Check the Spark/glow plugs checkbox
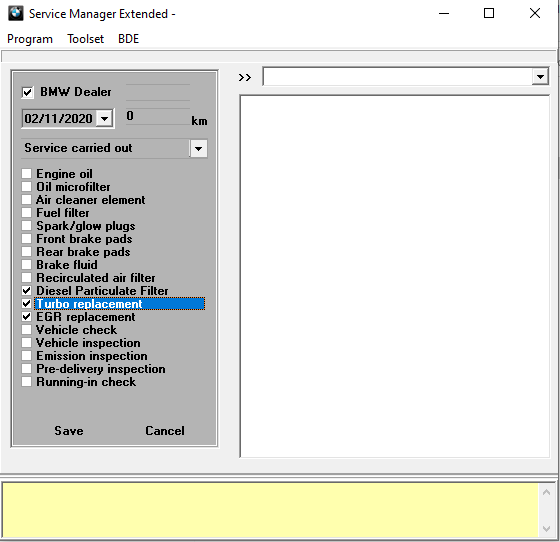Viewport: 560px width, 542px height. pyautogui.click(x=26, y=226)
